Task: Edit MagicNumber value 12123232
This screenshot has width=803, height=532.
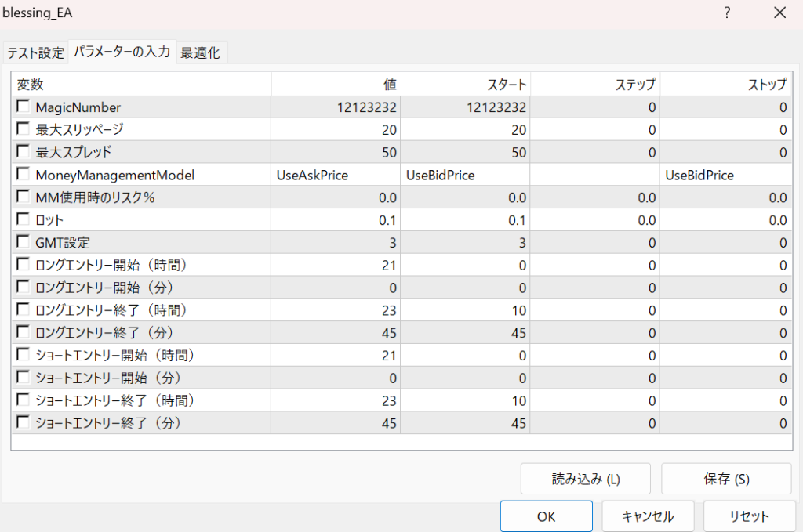Action: 336,107
